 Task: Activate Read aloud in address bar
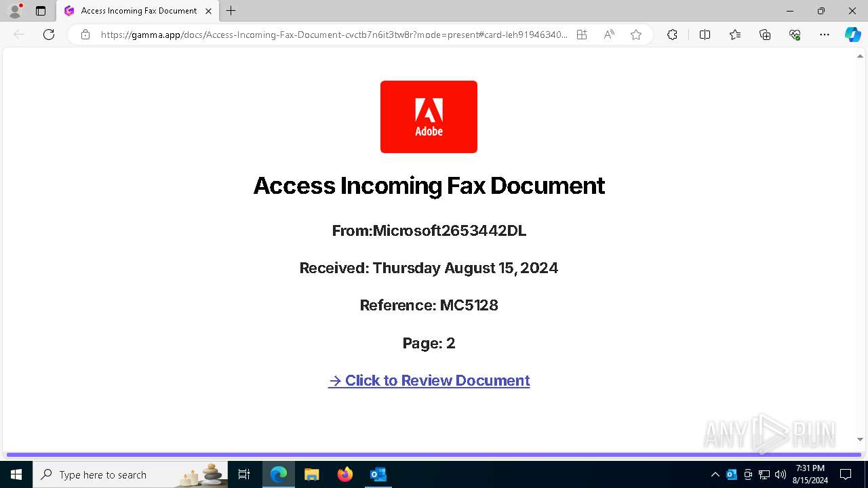[609, 35]
